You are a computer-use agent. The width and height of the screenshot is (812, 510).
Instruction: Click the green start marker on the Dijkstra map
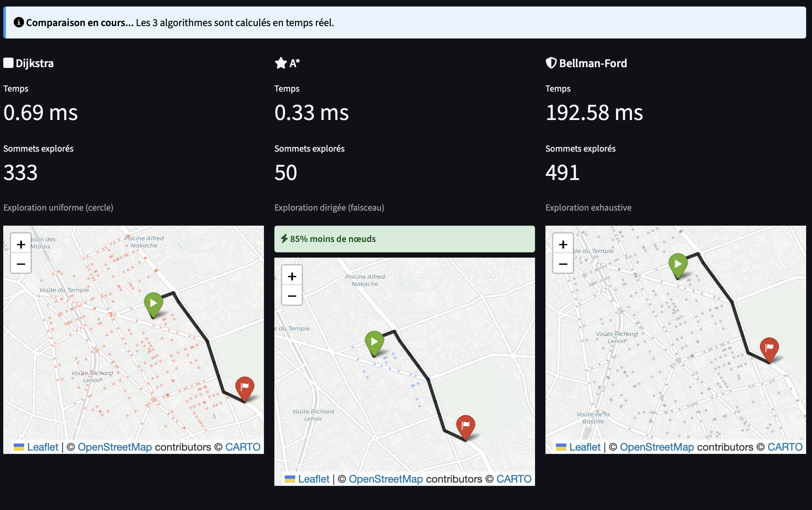click(154, 304)
